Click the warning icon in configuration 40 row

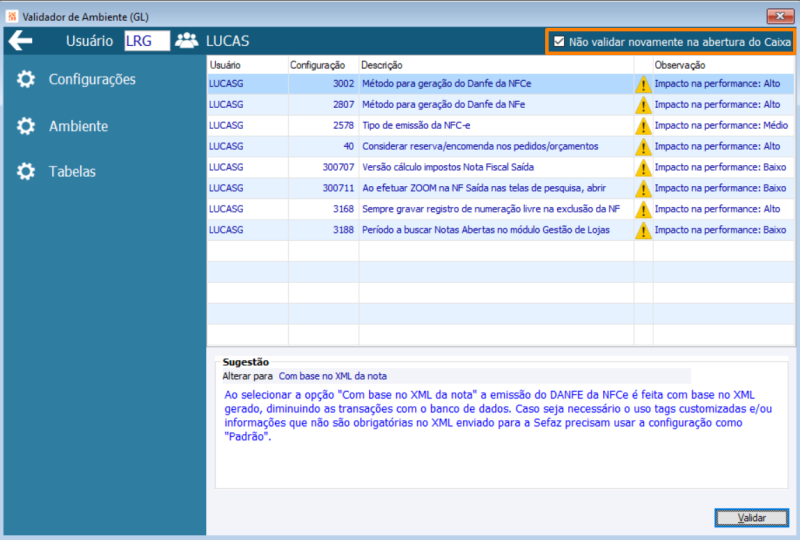[643, 147]
